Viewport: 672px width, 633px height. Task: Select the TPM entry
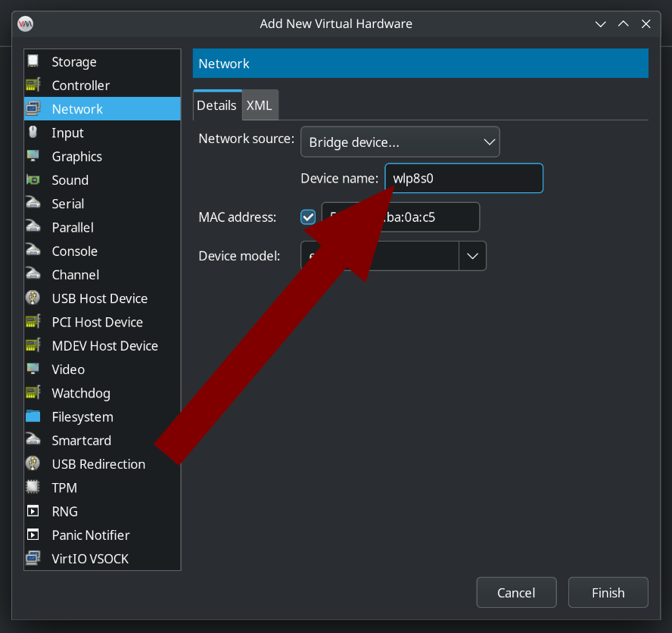coord(102,487)
